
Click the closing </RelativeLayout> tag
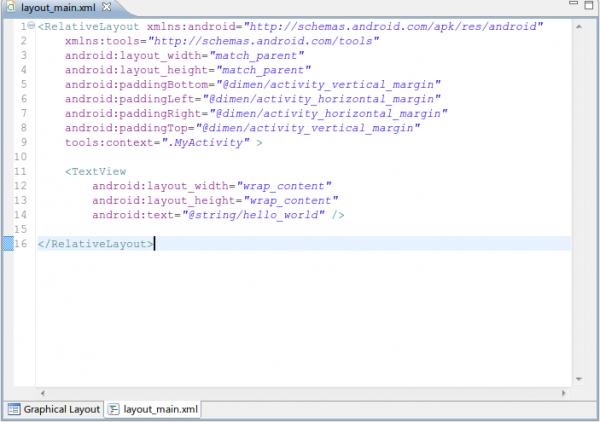(96, 244)
